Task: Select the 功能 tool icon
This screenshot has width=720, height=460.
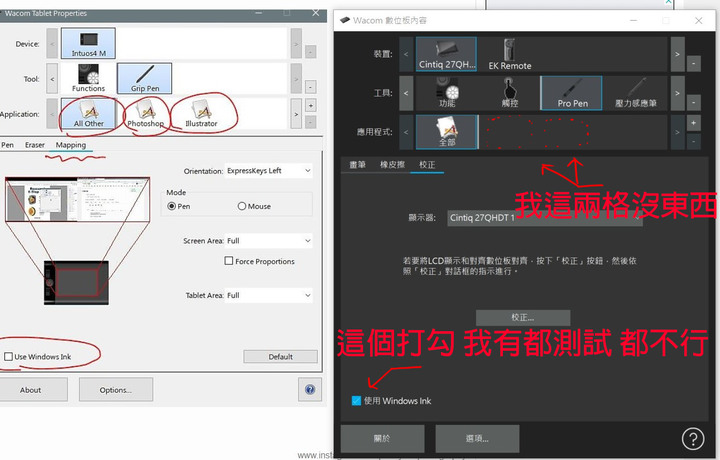Action: pyautogui.click(x=447, y=93)
